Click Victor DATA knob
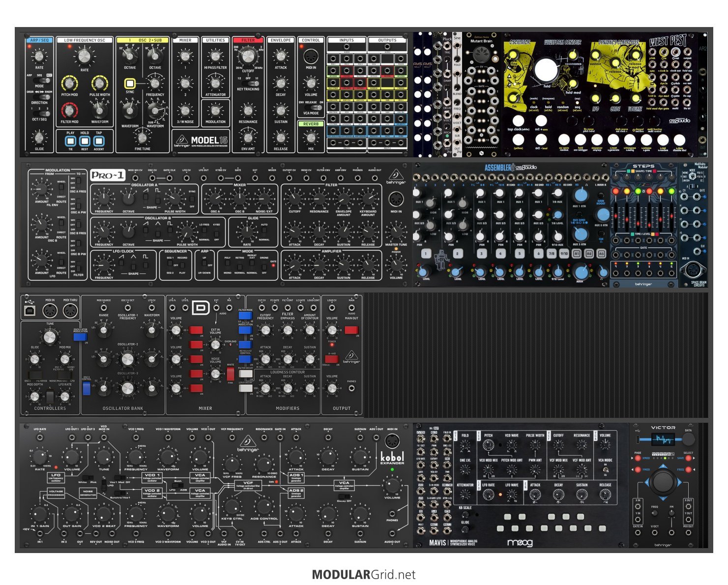The width and height of the screenshot is (728, 585). (x=688, y=439)
